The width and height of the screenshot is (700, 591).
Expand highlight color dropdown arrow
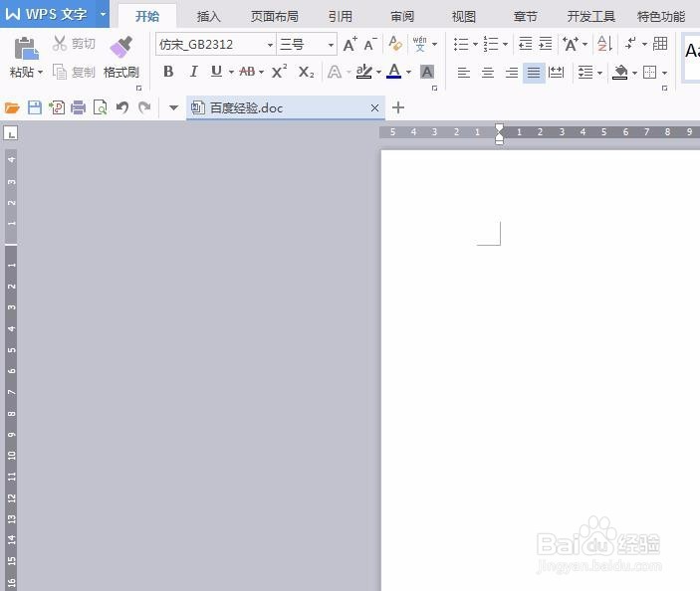[378, 72]
